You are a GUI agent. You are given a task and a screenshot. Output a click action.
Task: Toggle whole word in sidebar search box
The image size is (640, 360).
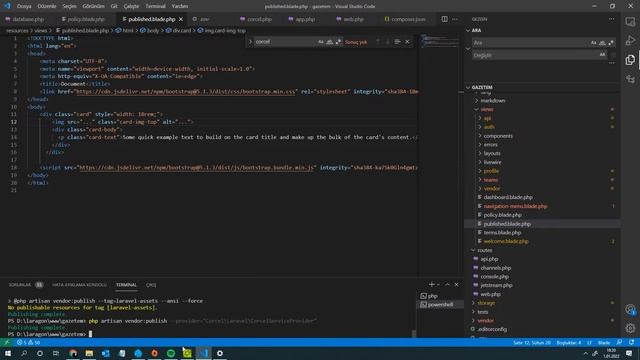[x=602, y=42]
